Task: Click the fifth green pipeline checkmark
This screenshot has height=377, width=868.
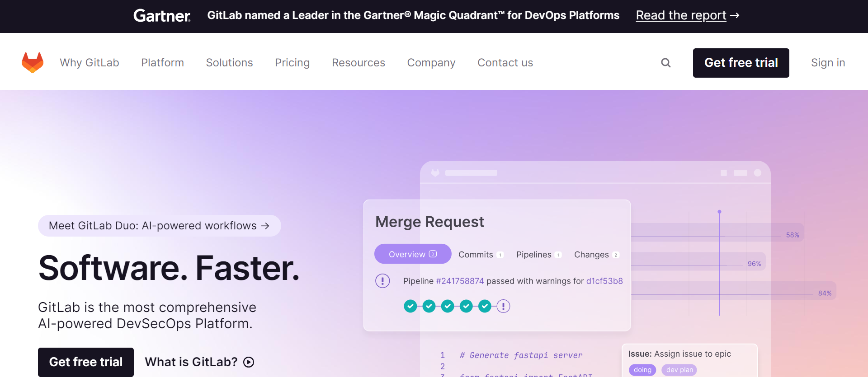Action: coord(485,306)
